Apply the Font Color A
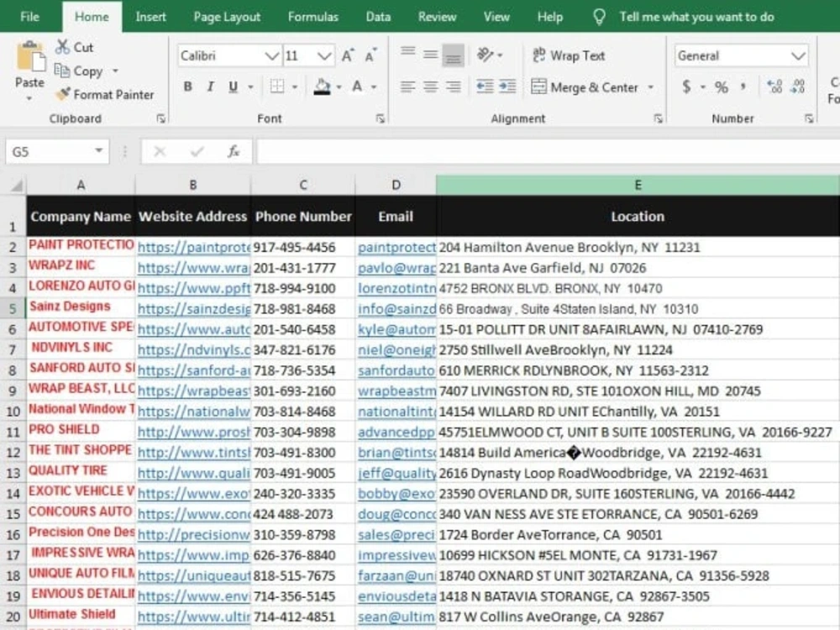Screen dimensions: 840x630 (x=357, y=87)
